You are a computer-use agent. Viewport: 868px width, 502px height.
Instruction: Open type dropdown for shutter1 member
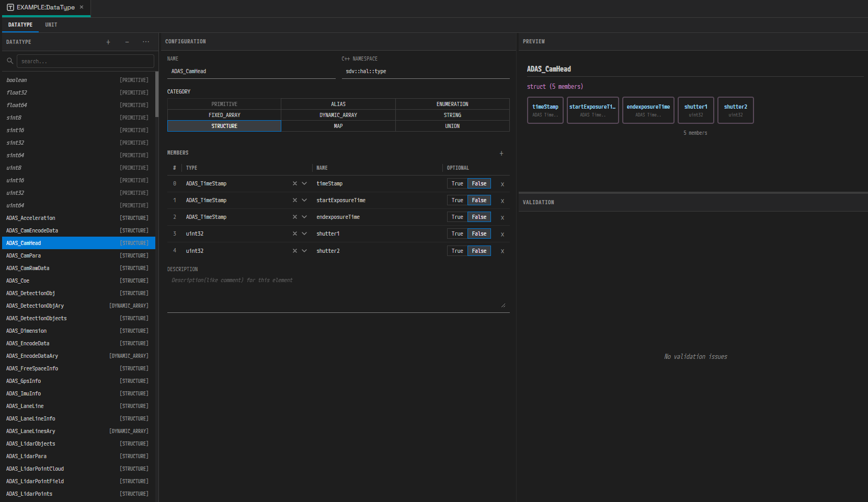click(304, 234)
